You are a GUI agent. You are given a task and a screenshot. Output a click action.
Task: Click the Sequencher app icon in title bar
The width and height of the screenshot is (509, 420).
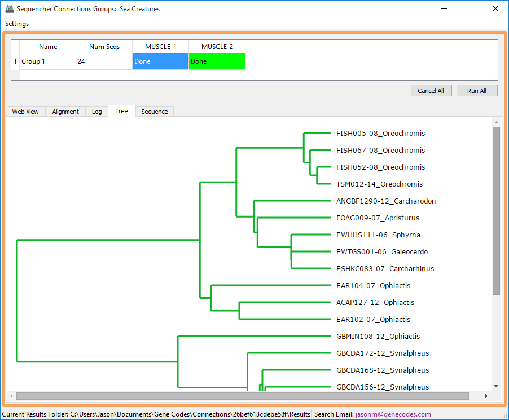[10, 9]
